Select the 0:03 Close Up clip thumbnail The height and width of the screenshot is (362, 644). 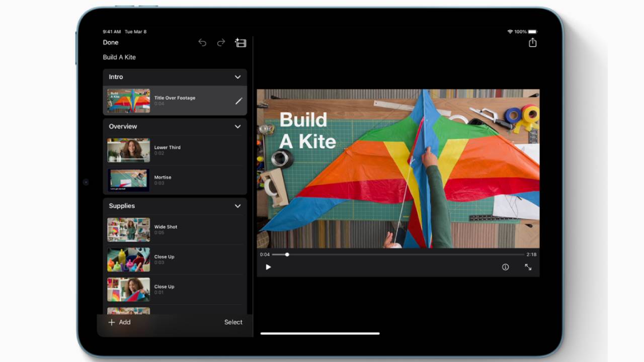129,259
